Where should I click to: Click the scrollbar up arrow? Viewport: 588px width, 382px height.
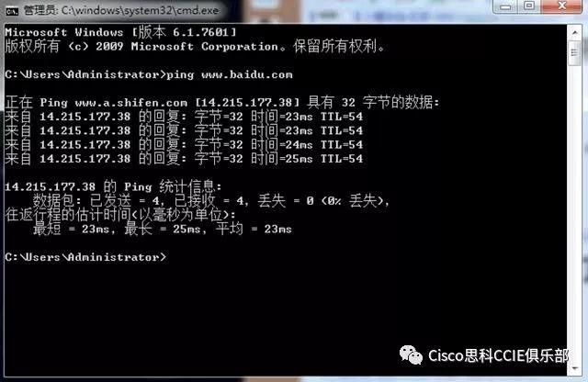pyautogui.click(x=574, y=32)
